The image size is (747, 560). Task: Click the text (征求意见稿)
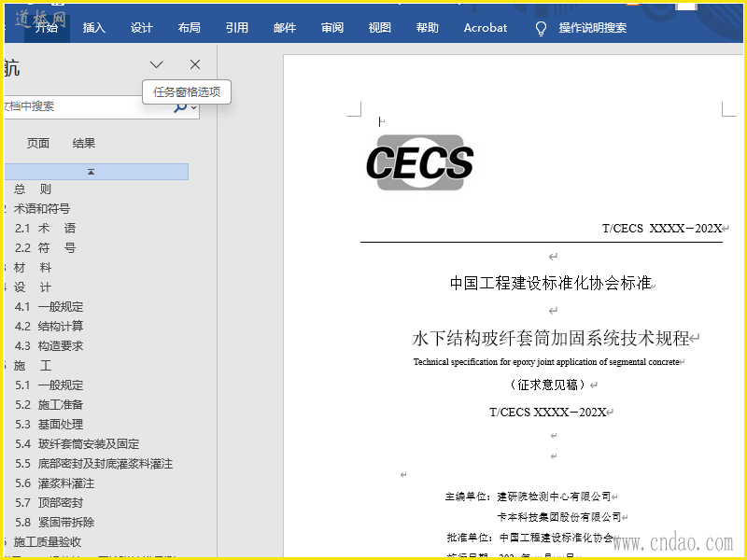pos(547,385)
